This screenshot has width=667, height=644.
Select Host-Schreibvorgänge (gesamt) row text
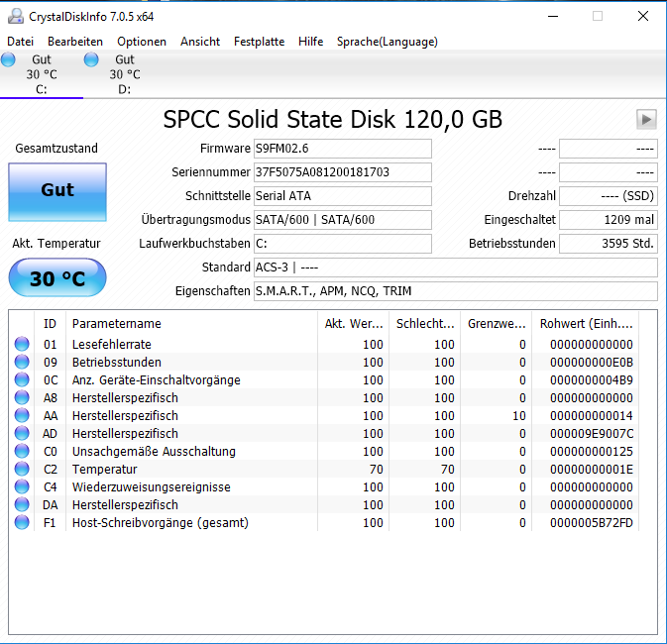coord(160,523)
